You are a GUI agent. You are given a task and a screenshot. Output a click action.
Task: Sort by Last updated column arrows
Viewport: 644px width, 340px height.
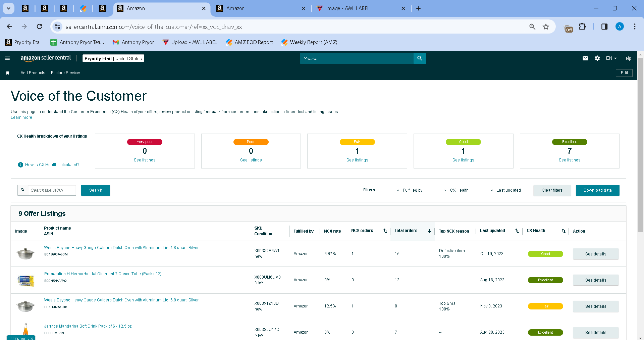(517, 231)
